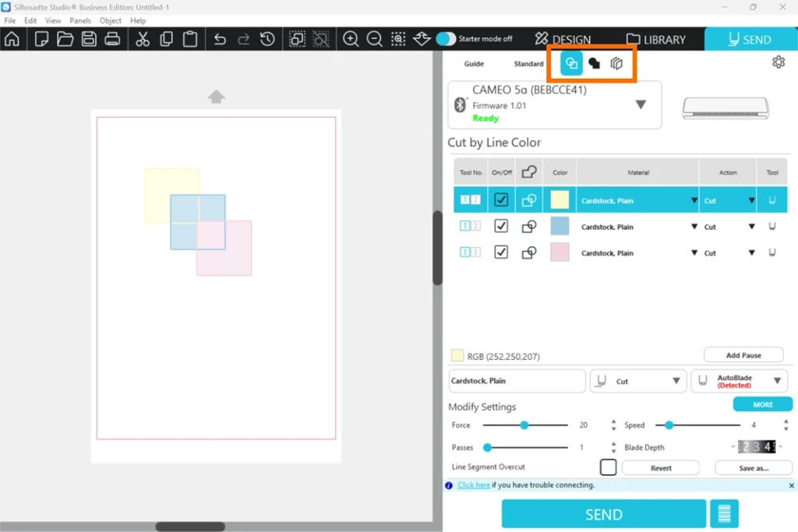Uncheck the blue line color row checkbox
Viewport: 798px width, 532px height.
click(501, 227)
